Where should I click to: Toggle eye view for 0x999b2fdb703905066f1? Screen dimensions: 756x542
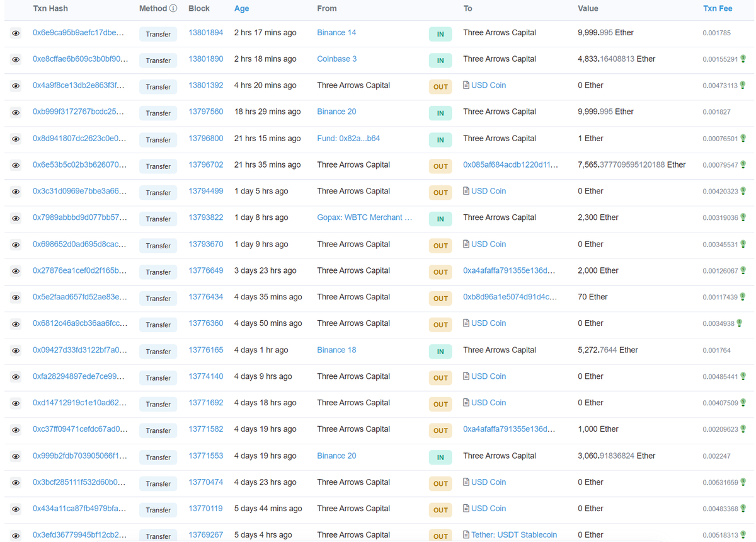point(16,457)
